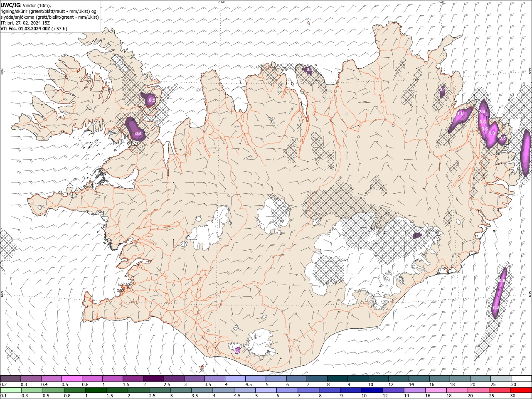
Task: Click the '0.1' label on the rain scale
Action: pyautogui.click(x=3, y=396)
